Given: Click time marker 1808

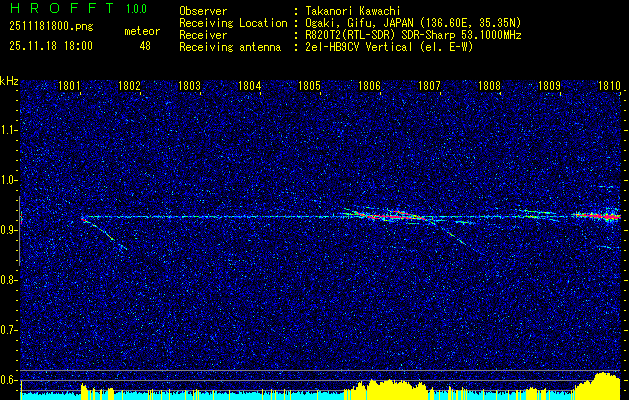Looking at the screenshot, I should pyautogui.click(x=489, y=86).
